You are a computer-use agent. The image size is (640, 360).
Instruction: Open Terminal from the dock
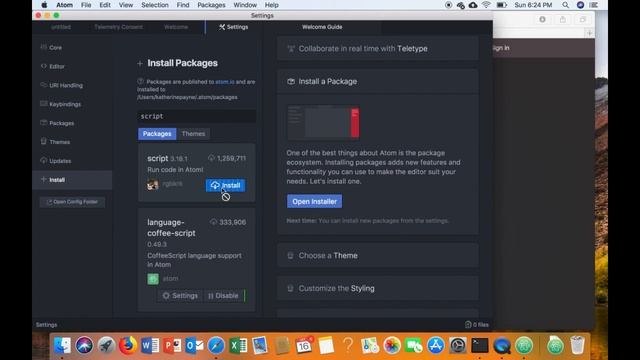480,345
